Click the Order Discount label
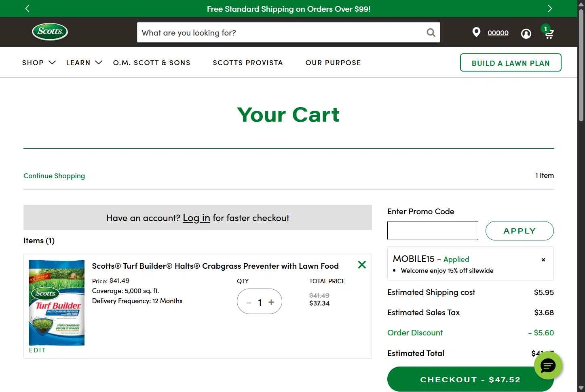This screenshot has width=585, height=392. 415,333
